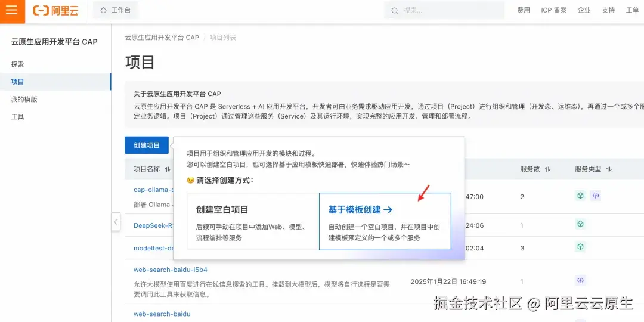
Task: Click the Alibaba Cloud logo
Action: click(55, 11)
